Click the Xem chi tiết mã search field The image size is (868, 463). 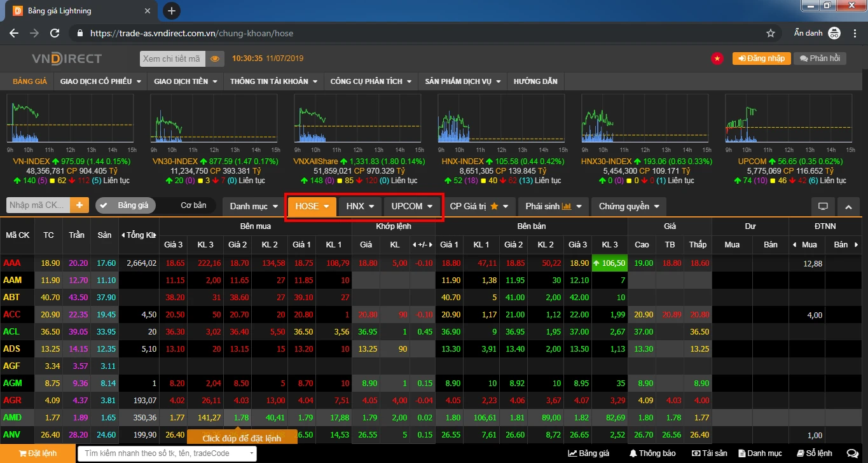pos(172,59)
